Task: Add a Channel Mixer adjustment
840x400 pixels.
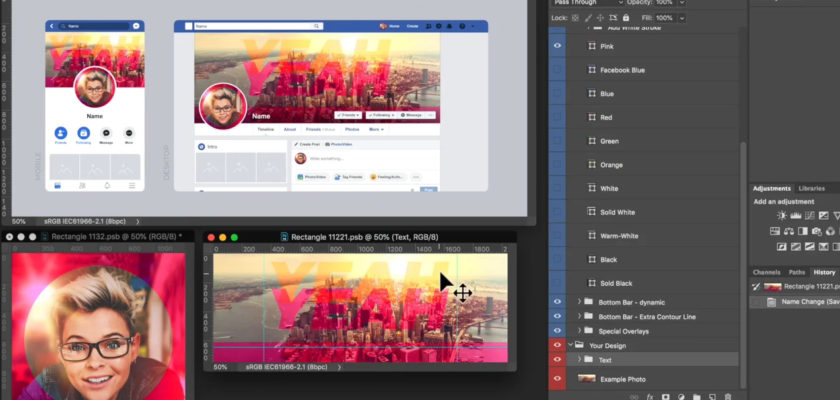Action: pos(830,231)
